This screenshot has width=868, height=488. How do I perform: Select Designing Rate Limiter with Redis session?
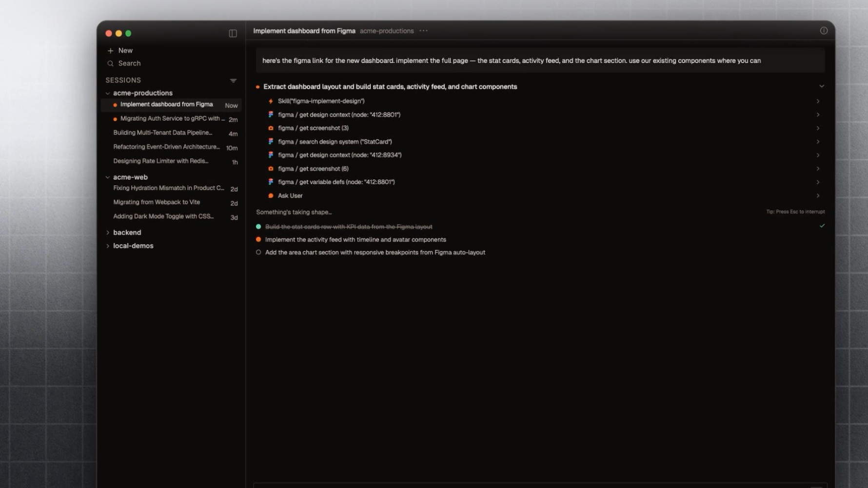[171, 162]
